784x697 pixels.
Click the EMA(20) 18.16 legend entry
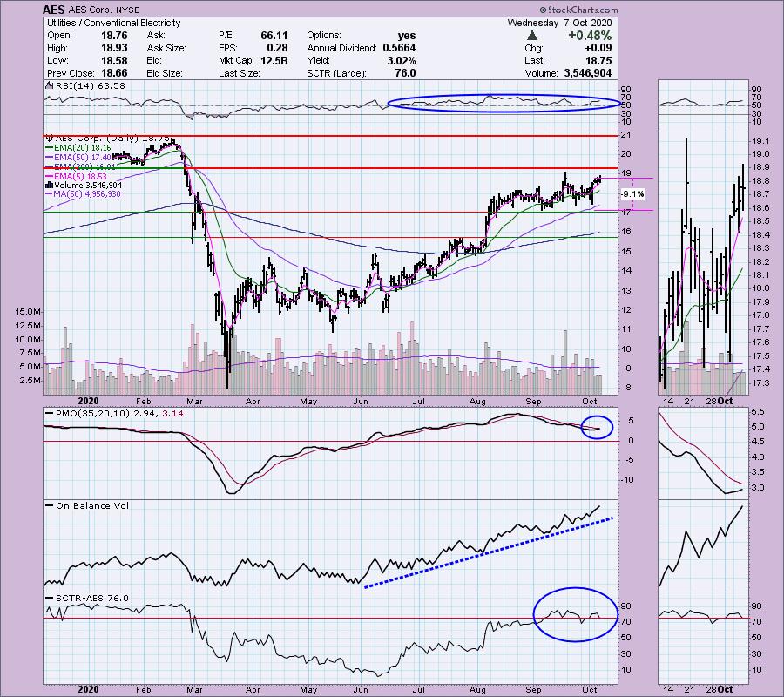coord(83,148)
